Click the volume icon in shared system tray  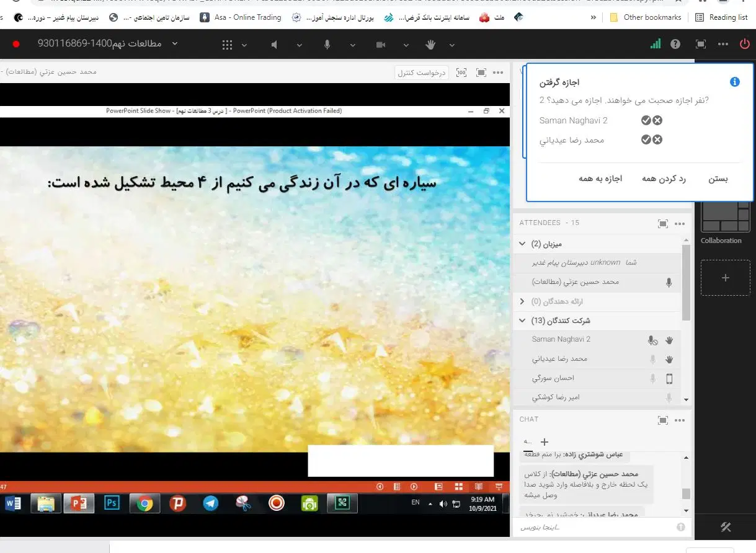click(x=443, y=503)
